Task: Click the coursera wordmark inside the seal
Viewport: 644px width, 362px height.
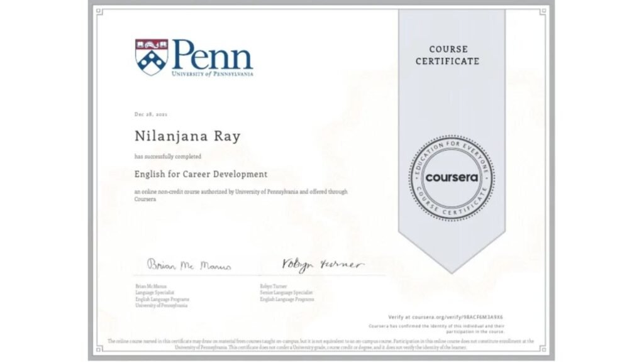Action: click(x=452, y=178)
